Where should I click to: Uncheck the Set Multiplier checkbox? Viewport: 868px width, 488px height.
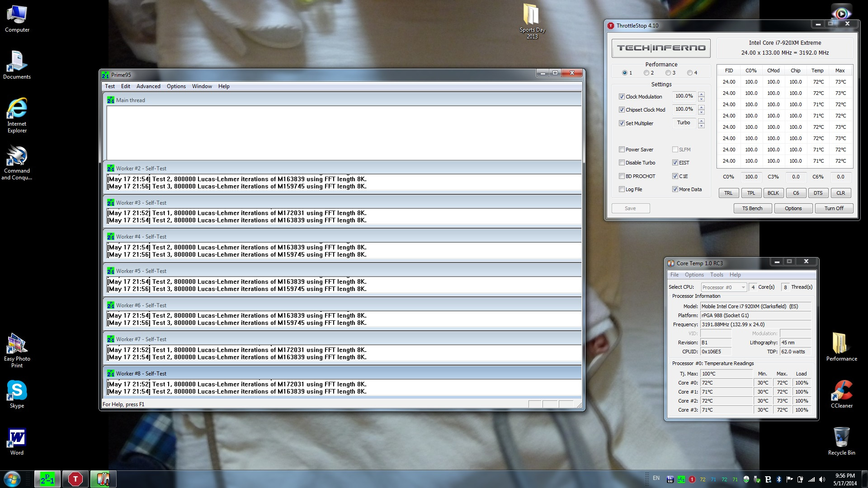pos(622,123)
